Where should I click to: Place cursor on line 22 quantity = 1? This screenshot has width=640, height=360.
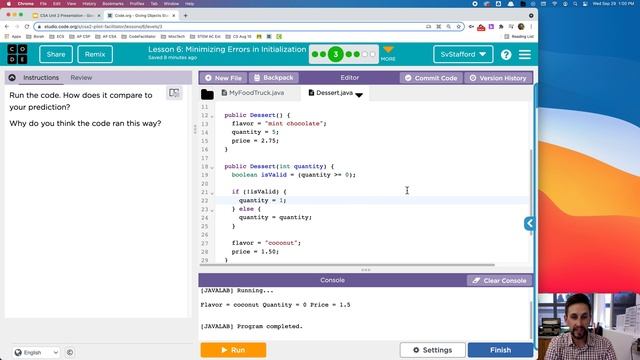(x=262, y=200)
